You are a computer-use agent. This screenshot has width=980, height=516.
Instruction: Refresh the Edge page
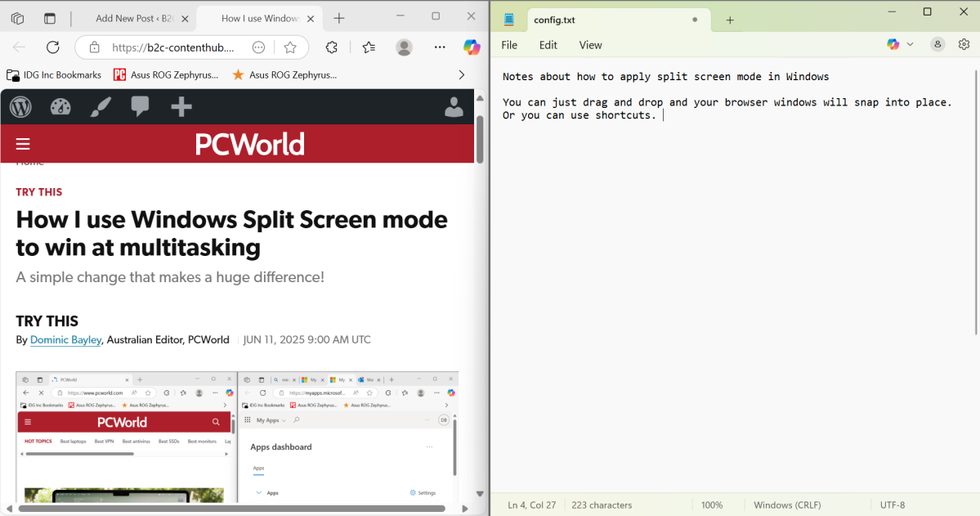pos(53,47)
